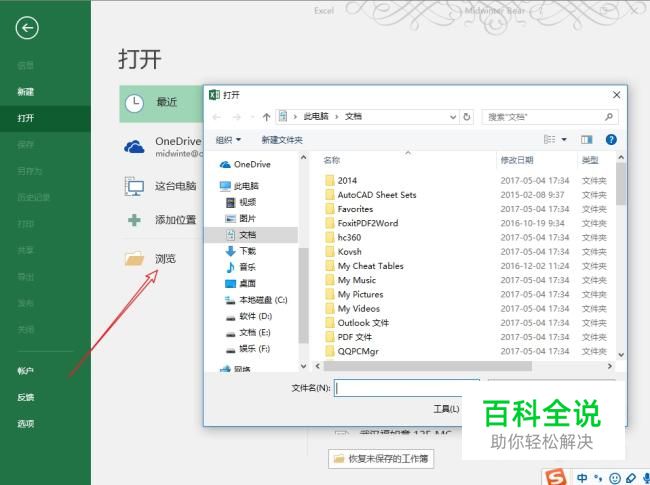The height and width of the screenshot is (485, 650).
Task: Open Videos (视频) in navigation tree
Action: (x=241, y=202)
